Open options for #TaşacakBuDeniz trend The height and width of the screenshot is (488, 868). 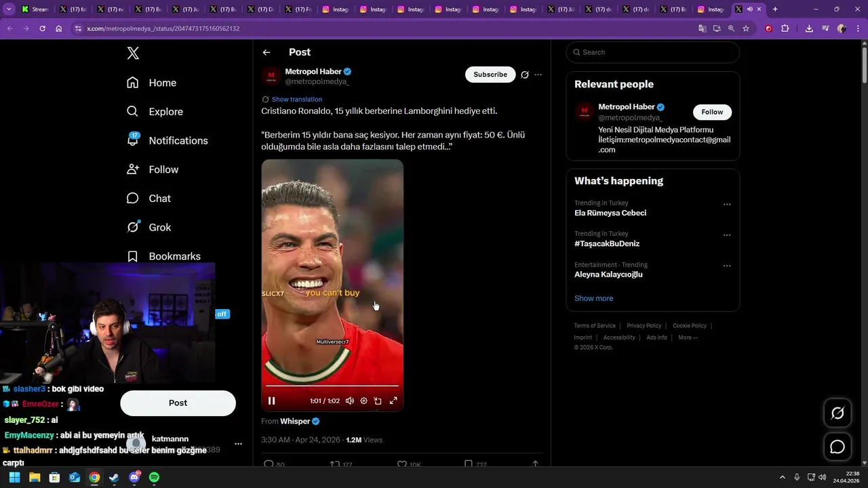[727, 235]
